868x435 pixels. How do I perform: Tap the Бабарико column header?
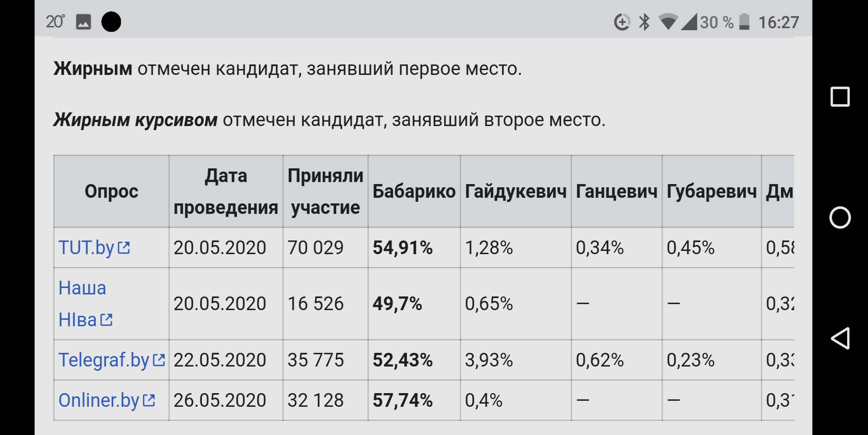click(414, 191)
